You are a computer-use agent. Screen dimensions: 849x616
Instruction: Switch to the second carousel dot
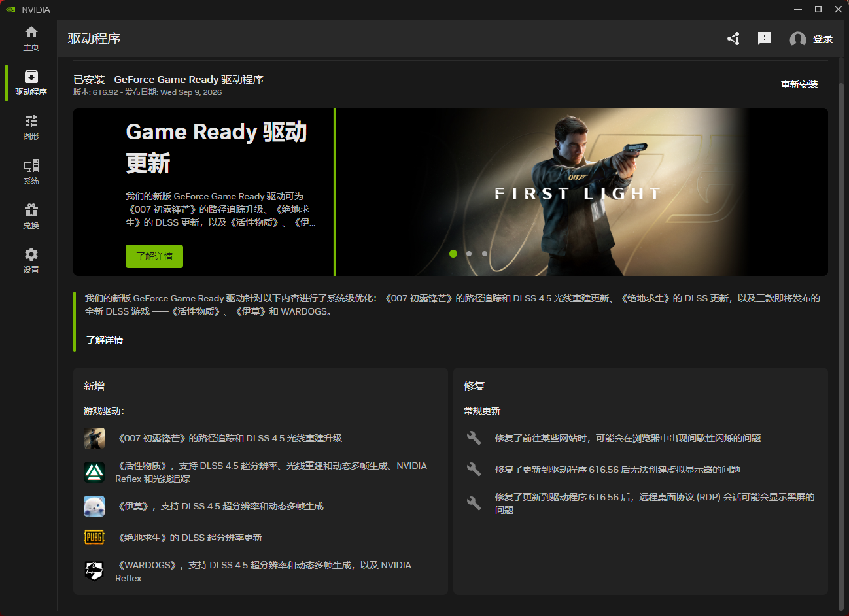(x=469, y=254)
